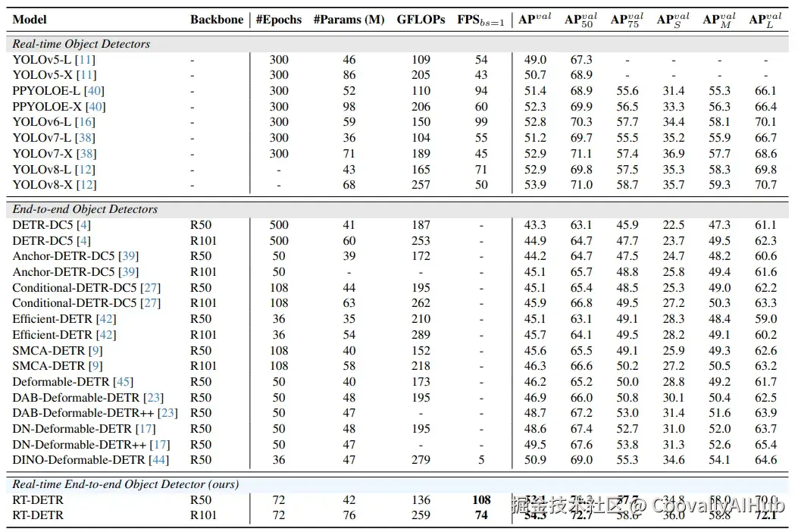This screenshot has width=801, height=532.
Task: Open citation [38] beside YOLOv7-L
Action: coord(85,138)
